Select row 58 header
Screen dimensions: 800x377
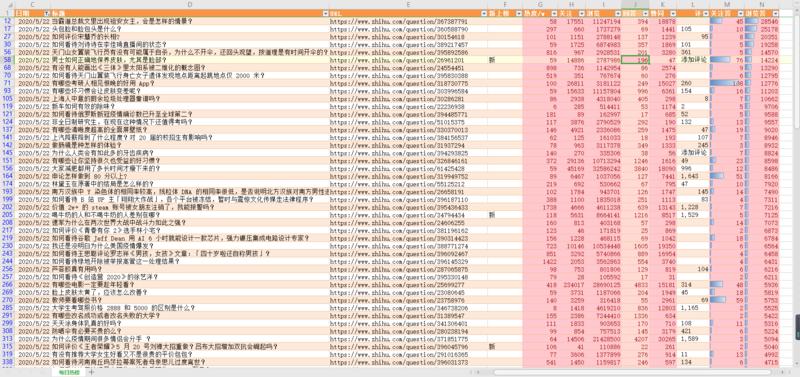click(8, 60)
